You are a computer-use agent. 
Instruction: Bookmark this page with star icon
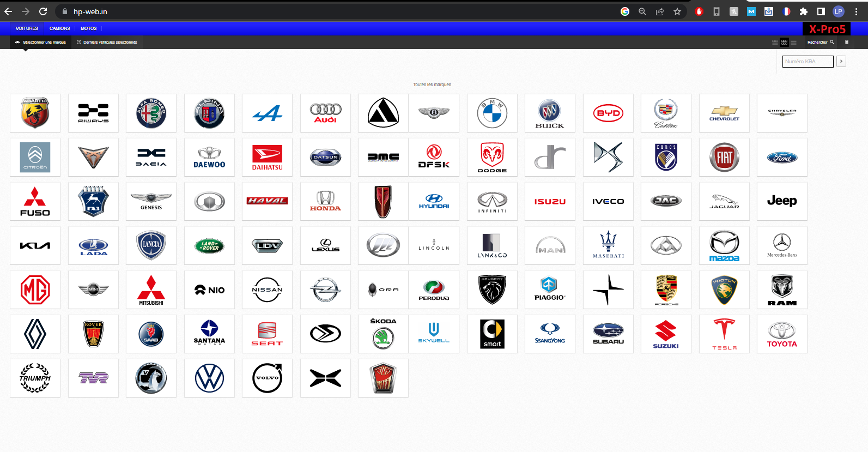(677, 11)
